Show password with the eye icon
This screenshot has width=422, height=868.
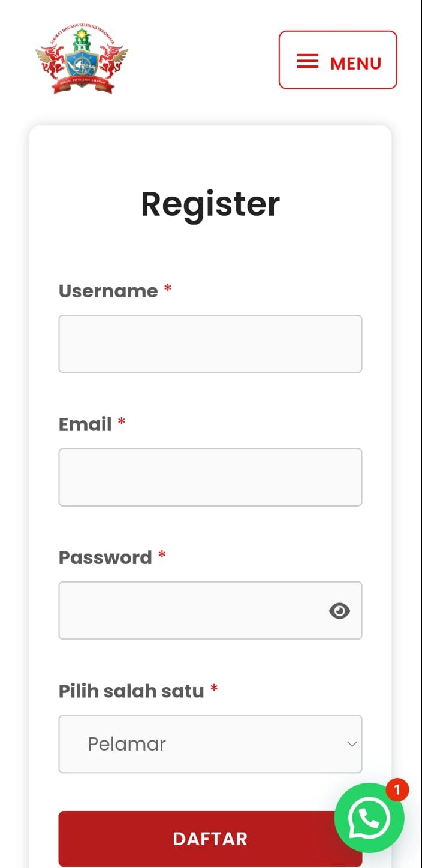click(x=339, y=611)
